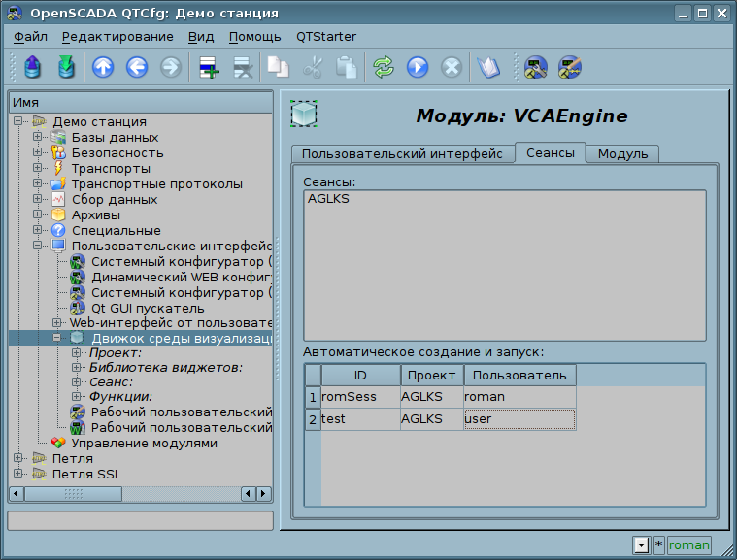Select the Qt GUI пускатель tree item
The width and height of the screenshot is (737, 560).
(x=148, y=308)
